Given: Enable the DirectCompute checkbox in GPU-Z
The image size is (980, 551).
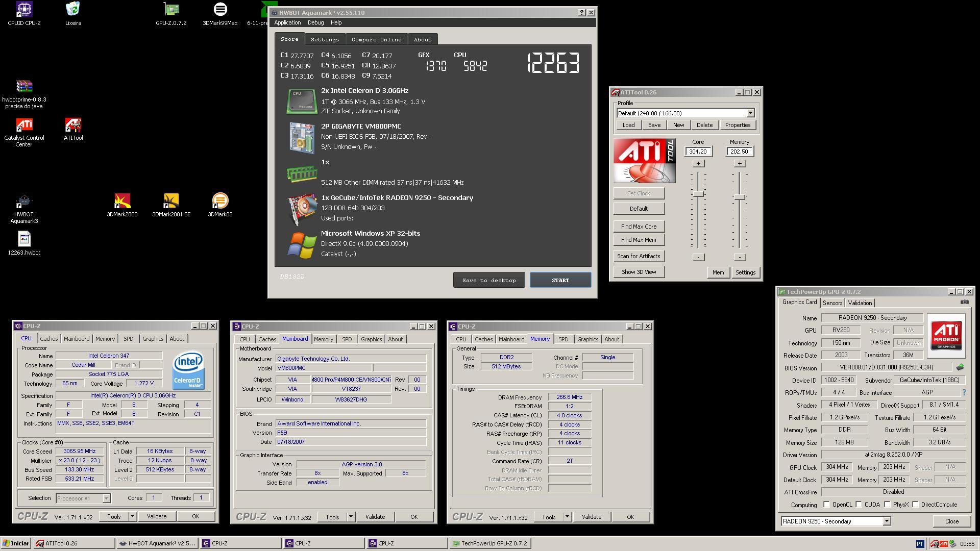Looking at the screenshot, I should pos(916,505).
